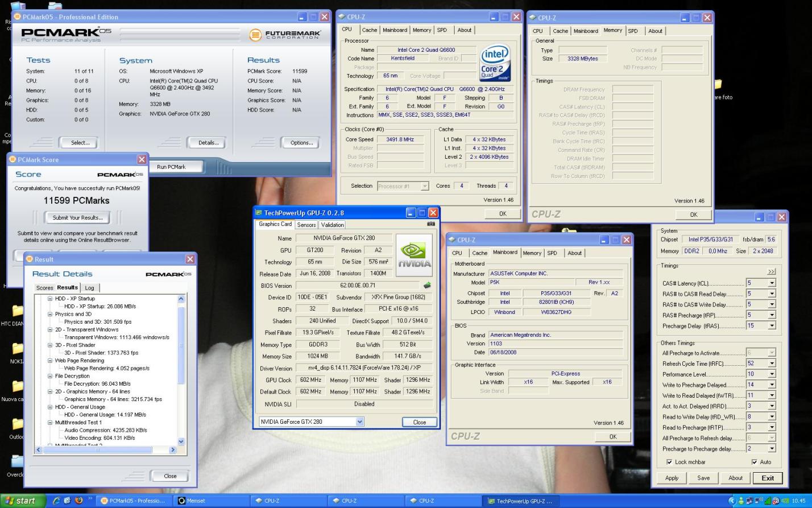Open RAS# to CAS# Write Delay dropdown
812x508 pixels.
[x=772, y=304]
